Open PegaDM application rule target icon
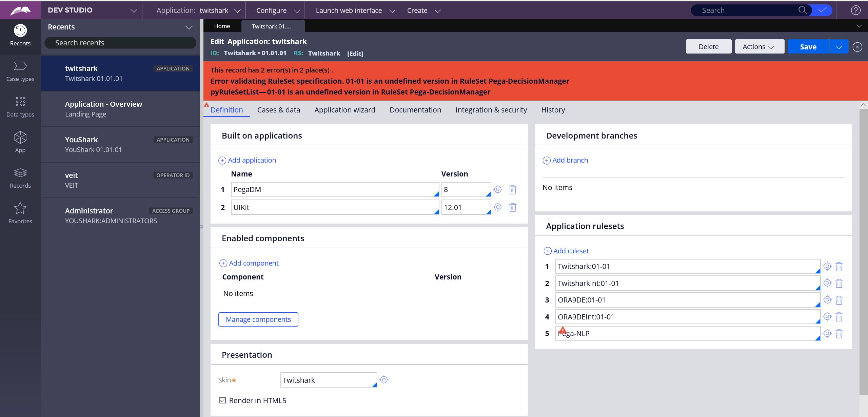 (497, 189)
